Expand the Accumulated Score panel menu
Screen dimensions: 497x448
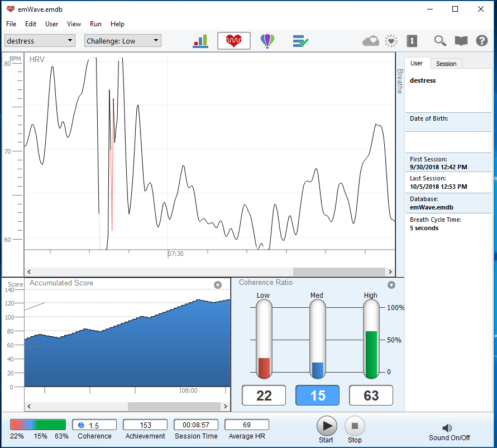click(217, 285)
